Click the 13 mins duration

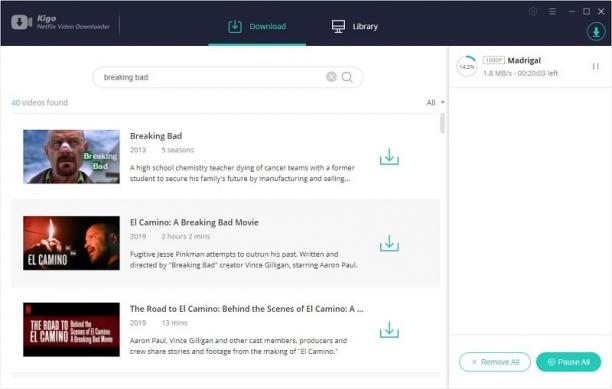[x=174, y=323]
